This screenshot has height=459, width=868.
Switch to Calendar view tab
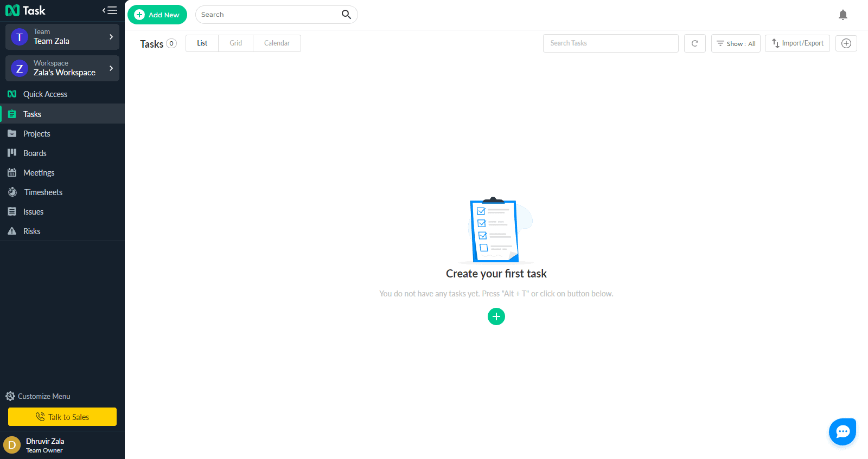pyautogui.click(x=277, y=43)
